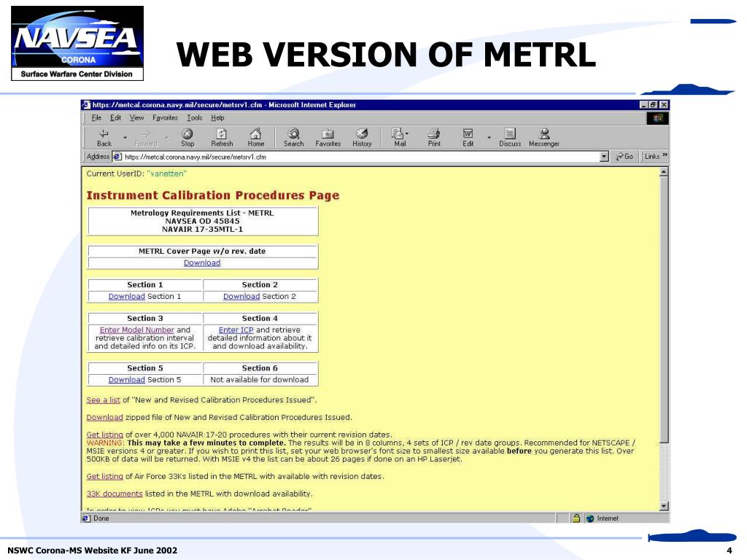Image resolution: width=747 pixels, height=560 pixels.
Task: Click the Forward toolbar arrow
Action: click(146, 138)
